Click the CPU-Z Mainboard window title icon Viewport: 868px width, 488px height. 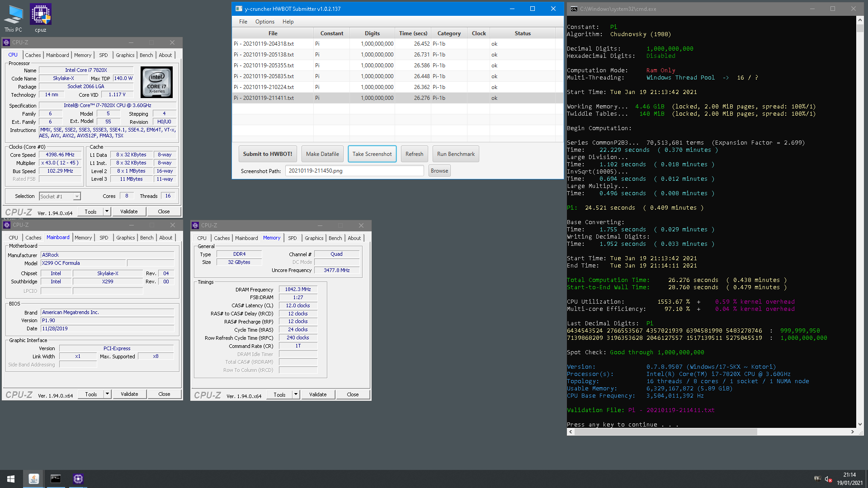(x=7, y=225)
